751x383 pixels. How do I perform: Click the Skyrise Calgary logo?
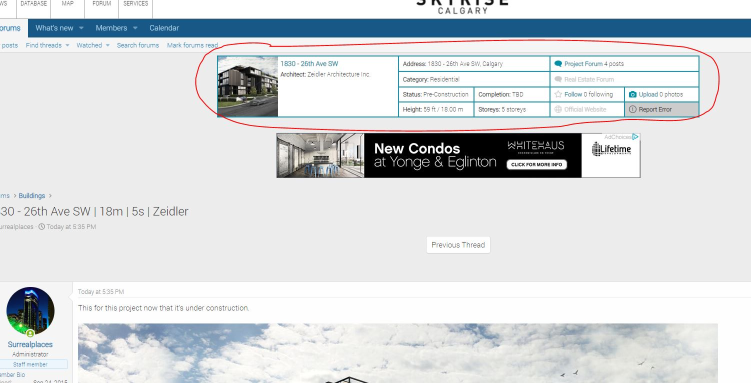click(x=463, y=6)
